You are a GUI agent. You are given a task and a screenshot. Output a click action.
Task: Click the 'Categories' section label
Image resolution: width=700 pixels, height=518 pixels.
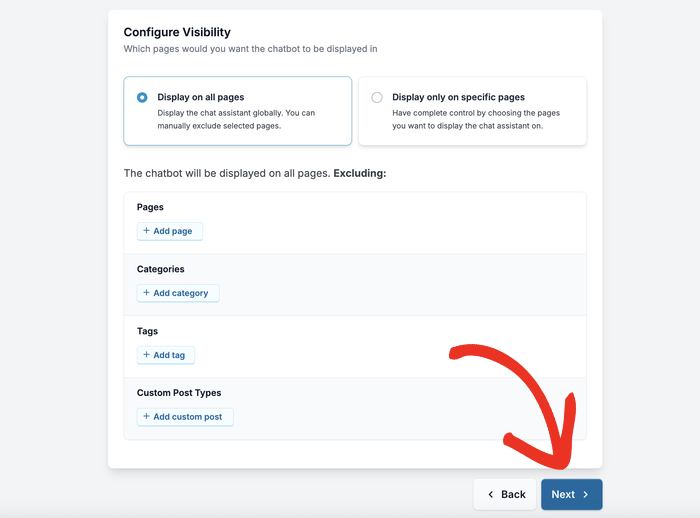[161, 269]
